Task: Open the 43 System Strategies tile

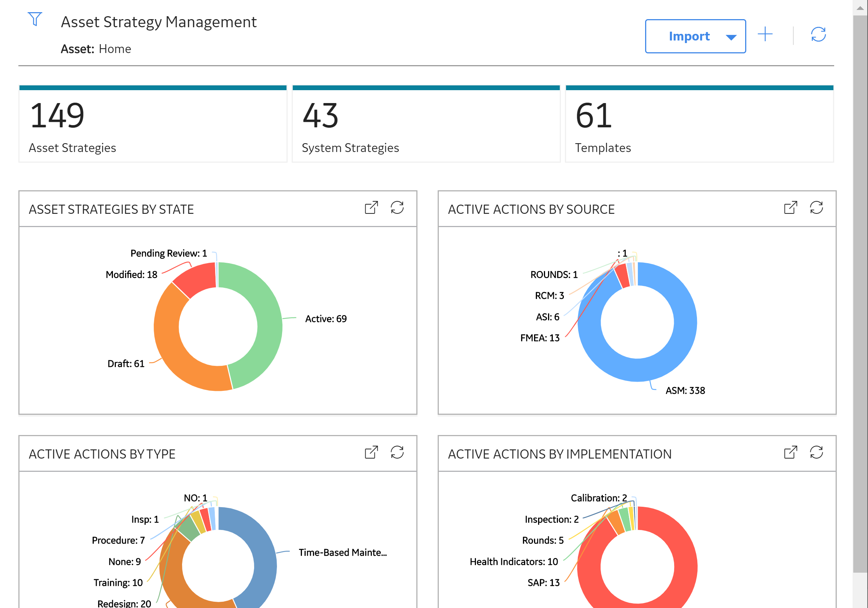Action: point(426,124)
